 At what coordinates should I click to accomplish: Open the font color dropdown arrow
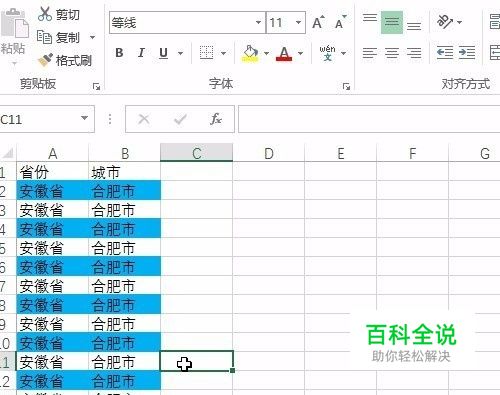click(300, 53)
